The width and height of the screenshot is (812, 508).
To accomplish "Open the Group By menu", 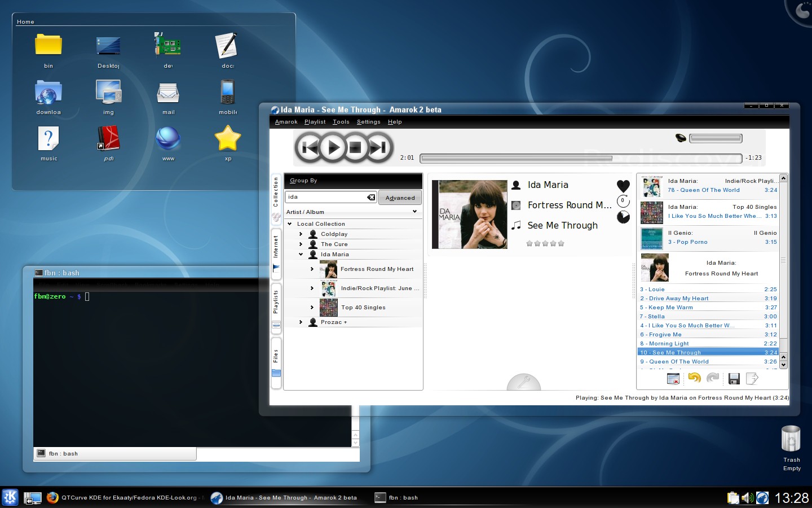I will (x=303, y=181).
